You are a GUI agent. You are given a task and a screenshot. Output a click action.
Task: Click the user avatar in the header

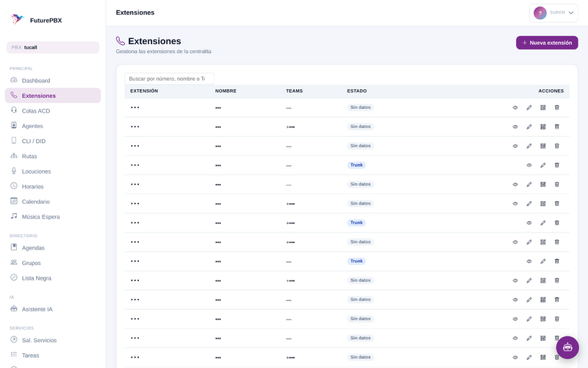click(540, 13)
